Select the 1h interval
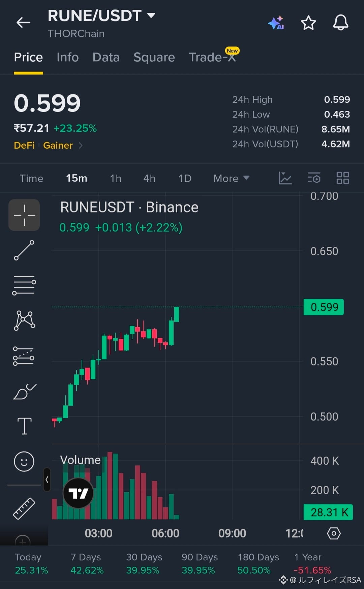364x589 pixels. pos(116,178)
